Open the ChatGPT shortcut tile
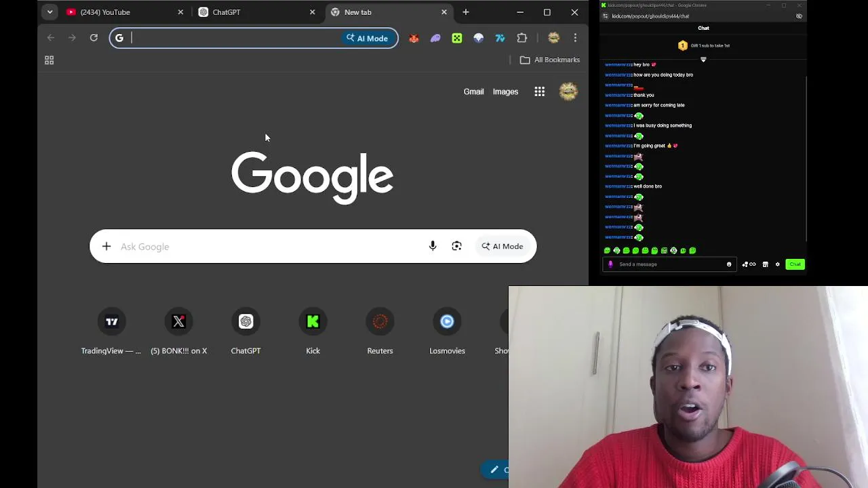The width and height of the screenshot is (868, 488). [245, 331]
